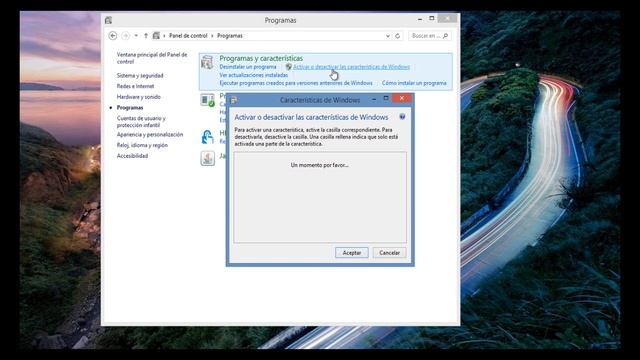
Task: Click 'Desinstalar un programa' link
Action: click(248, 67)
